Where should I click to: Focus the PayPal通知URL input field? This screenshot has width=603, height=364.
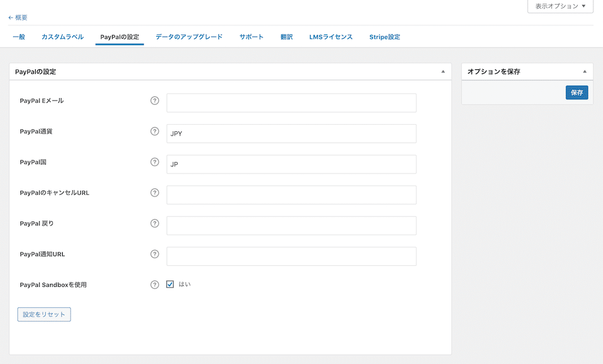coord(291,256)
